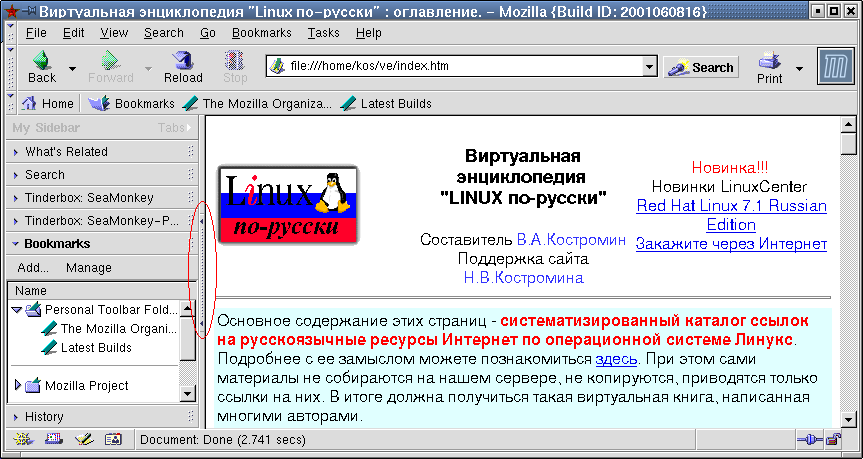Image resolution: width=863 pixels, height=459 pixels.
Task: Click the security lock icon in status bar
Action: (832, 439)
